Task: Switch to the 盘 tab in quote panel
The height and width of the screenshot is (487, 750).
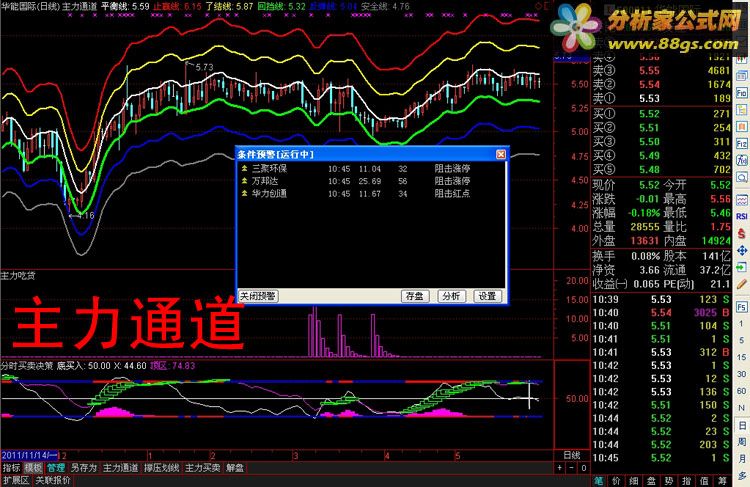Action: [x=651, y=480]
